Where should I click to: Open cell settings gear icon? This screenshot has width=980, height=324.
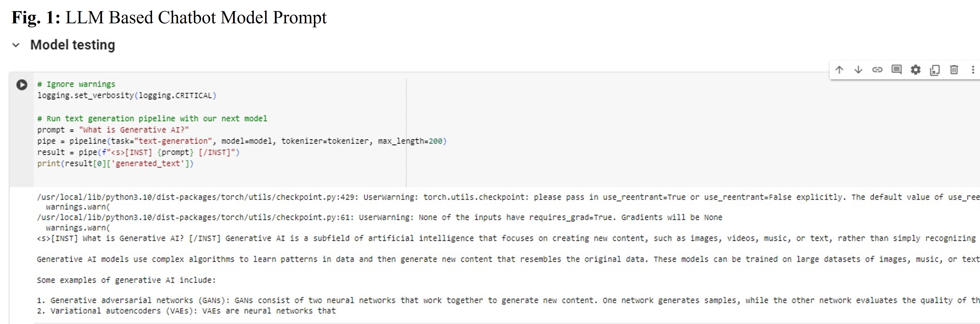pyautogui.click(x=916, y=70)
